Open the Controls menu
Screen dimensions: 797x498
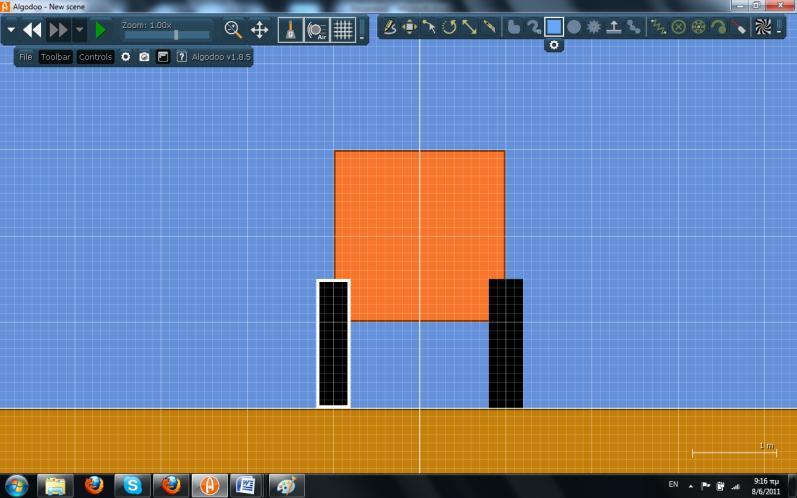click(95, 57)
